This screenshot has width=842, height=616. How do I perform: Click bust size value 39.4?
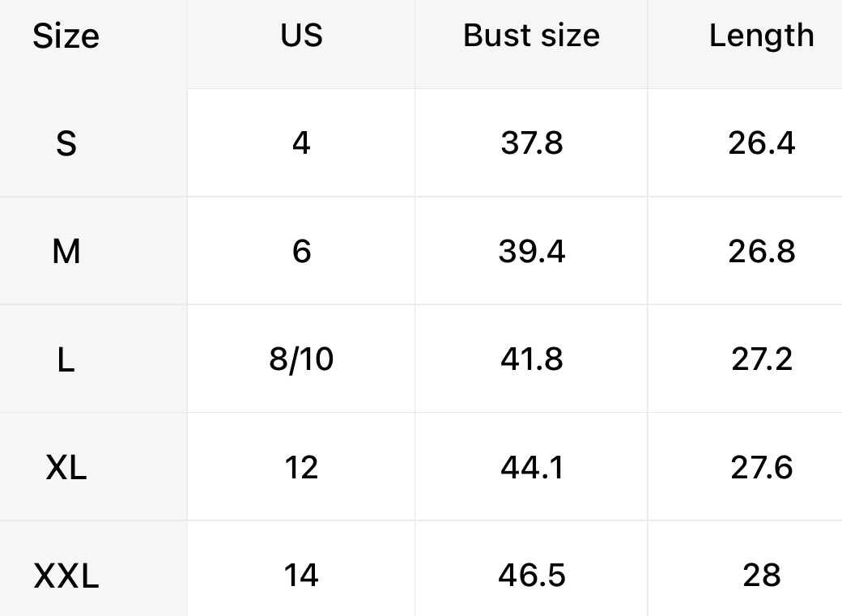point(531,252)
